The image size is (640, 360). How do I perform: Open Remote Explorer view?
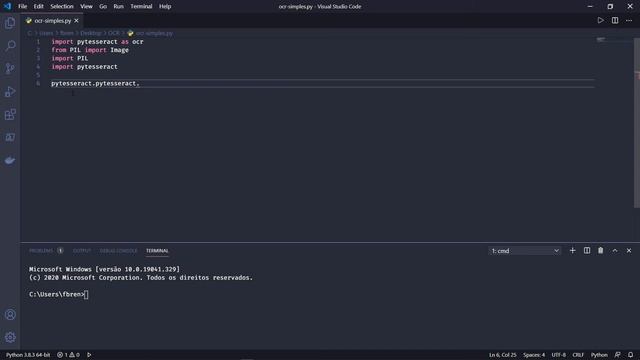tap(10, 137)
